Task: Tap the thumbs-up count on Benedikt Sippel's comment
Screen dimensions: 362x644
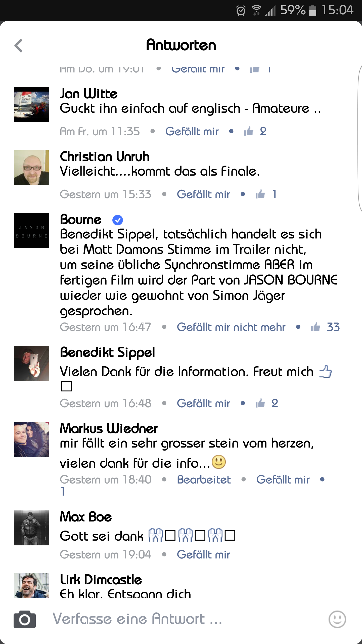Action: tap(275, 403)
